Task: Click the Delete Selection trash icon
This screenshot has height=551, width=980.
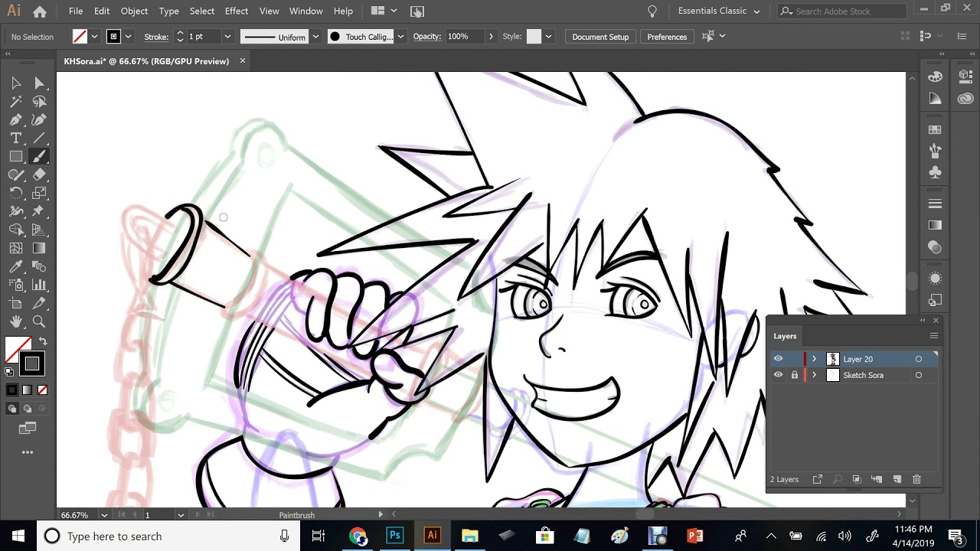Action: 916,479
